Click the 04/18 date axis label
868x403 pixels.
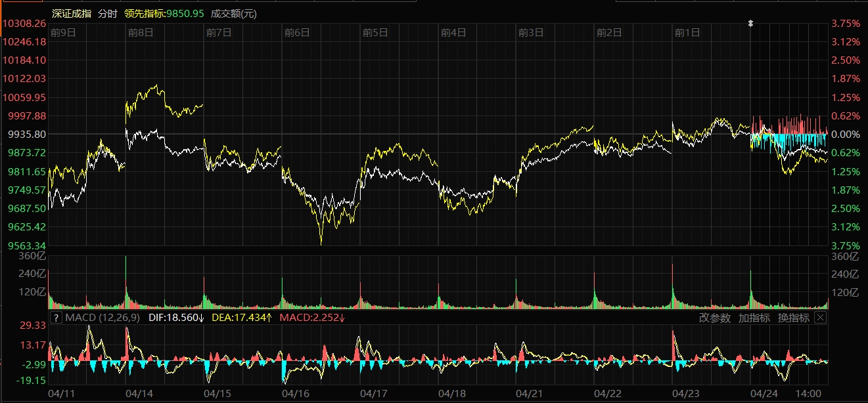click(x=452, y=394)
